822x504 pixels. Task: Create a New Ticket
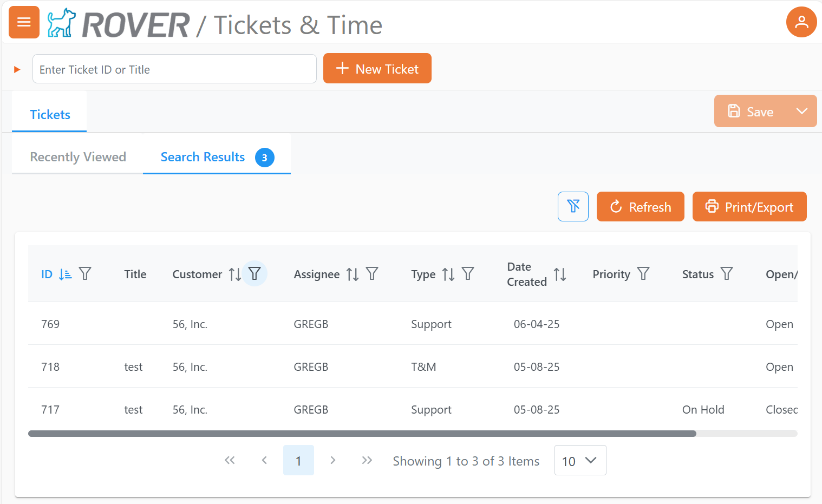[377, 68]
